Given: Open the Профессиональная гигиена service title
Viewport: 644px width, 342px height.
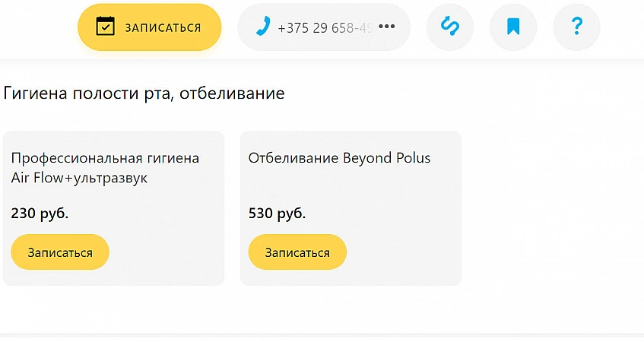Looking at the screenshot, I should pyautogui.click(x=105, y=158).
